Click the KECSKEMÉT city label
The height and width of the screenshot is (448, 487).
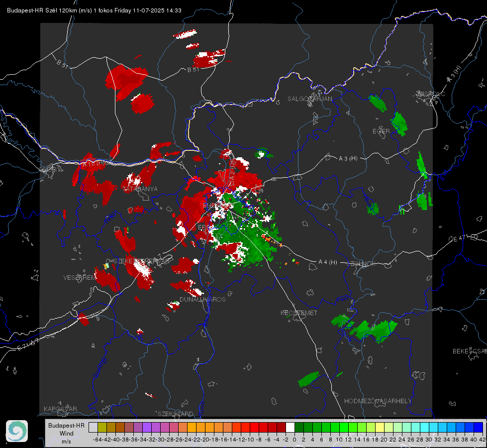pos(299,313)
